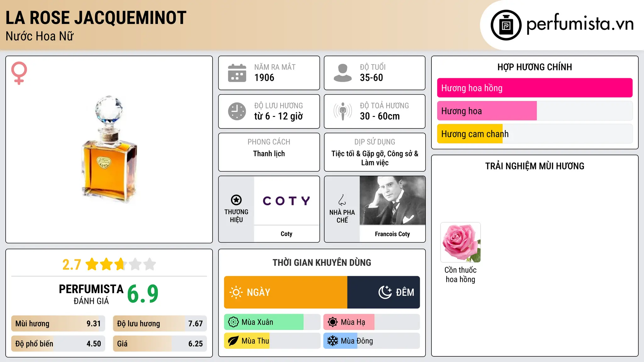Click the Mùa Hạ season bar

(x=372, y=322)
